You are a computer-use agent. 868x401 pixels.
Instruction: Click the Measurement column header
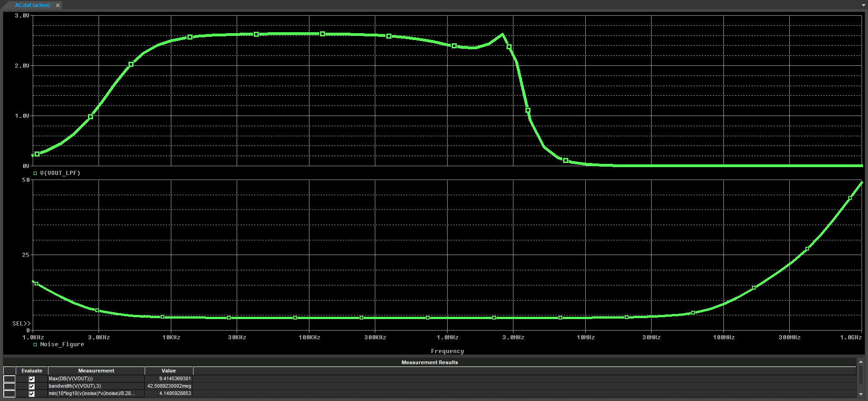click(96, 371)
